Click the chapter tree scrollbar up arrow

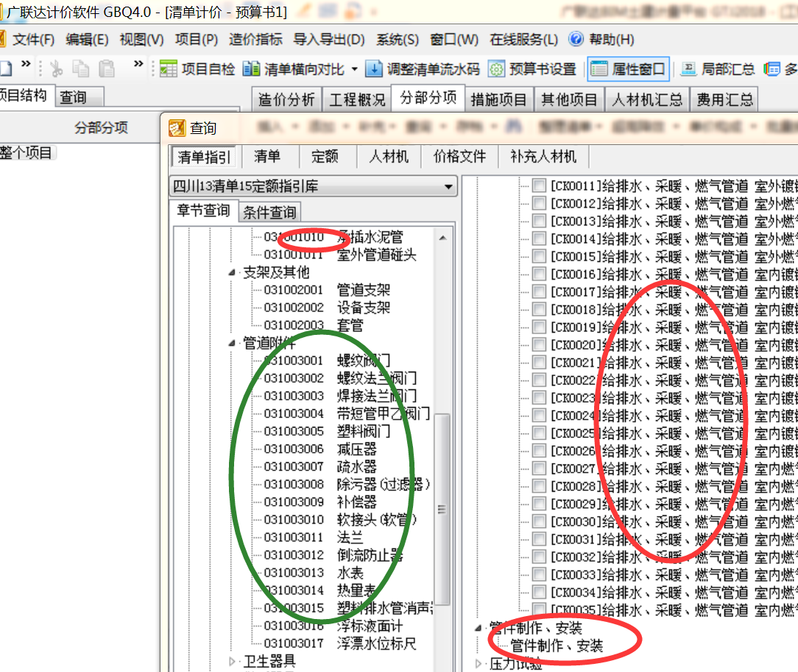tap(442, 238)
